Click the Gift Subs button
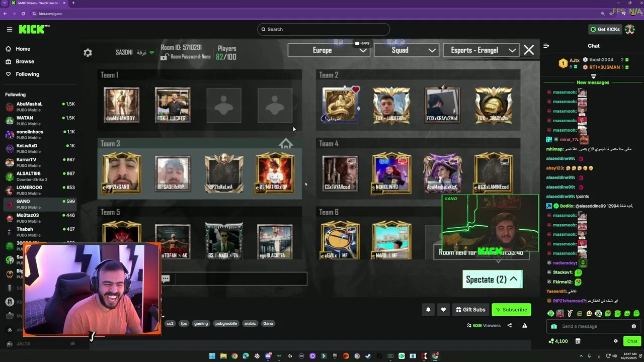This screenshot has height=362, width=644. coord(470,310)
